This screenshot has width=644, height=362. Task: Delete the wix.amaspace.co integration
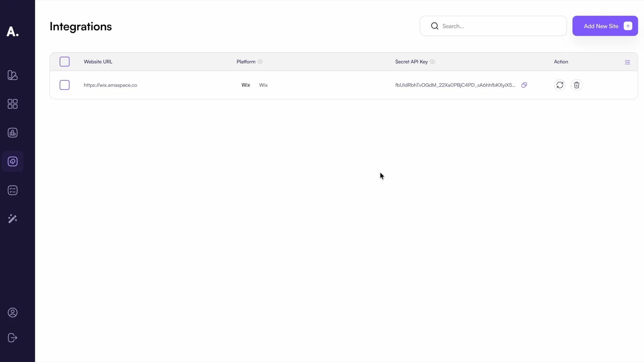click(x=577, y=85)
